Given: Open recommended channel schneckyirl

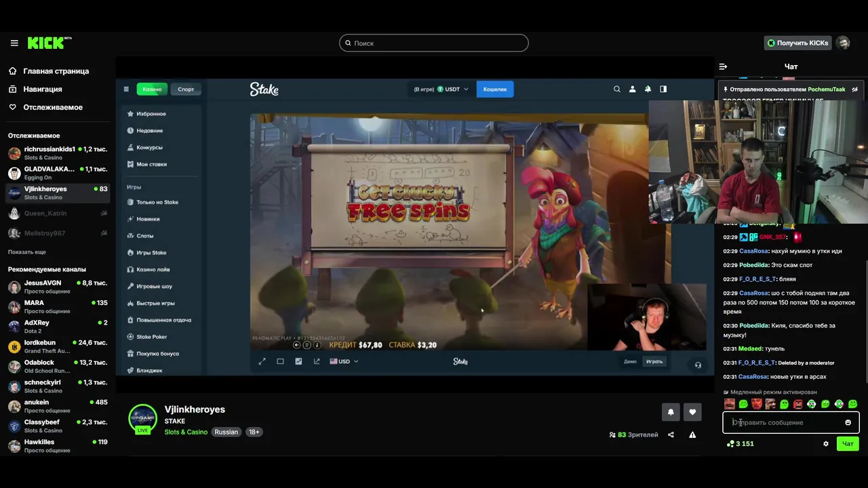Looking at the screenshot, I should pos(58,386).
